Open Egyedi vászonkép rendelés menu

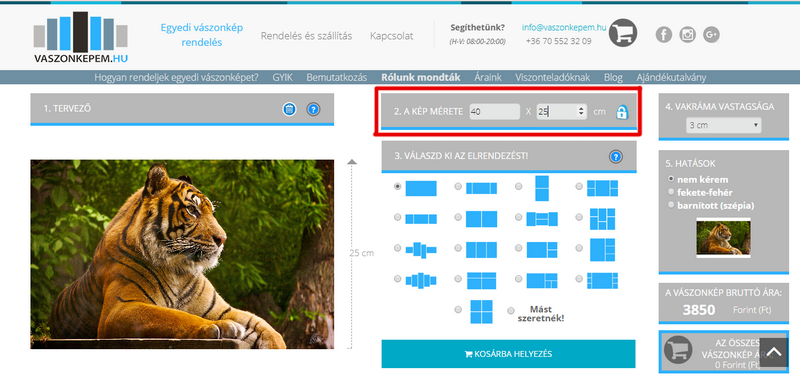[x=202, y=35]
